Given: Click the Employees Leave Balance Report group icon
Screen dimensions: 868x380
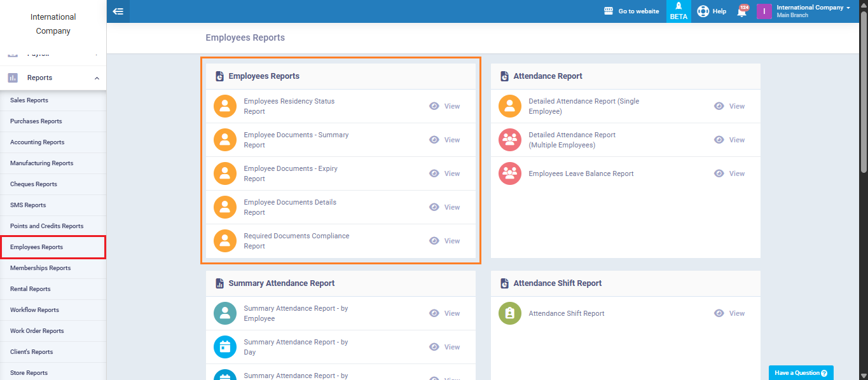Looking at the screenshot, I should (509, 173).
